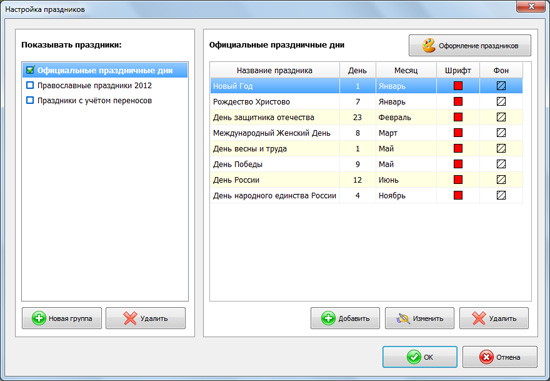Pick font color swatch for День Победы
550x381 pixels.
(458, 164)
